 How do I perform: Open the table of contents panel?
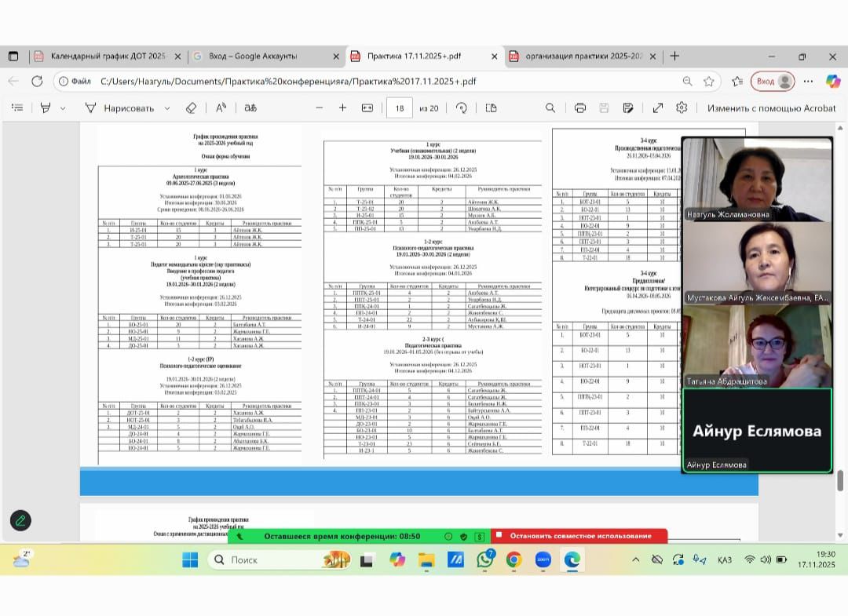(x=17, y=108)
